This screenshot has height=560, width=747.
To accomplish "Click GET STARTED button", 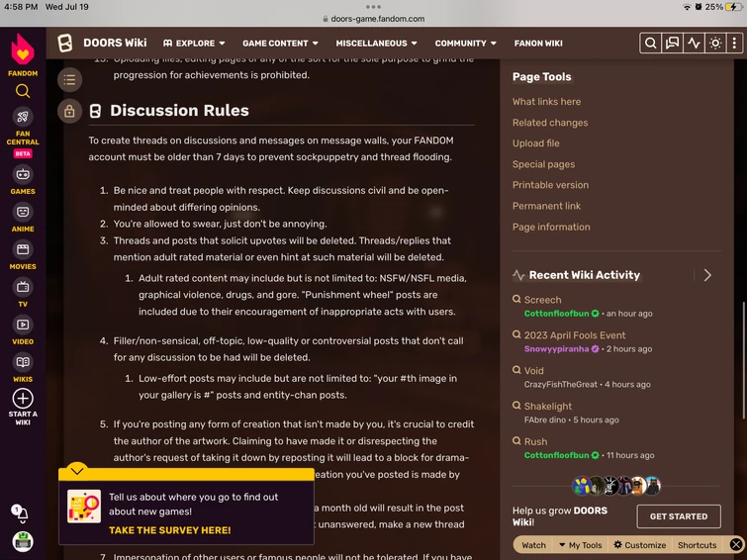I will [679, 516].
